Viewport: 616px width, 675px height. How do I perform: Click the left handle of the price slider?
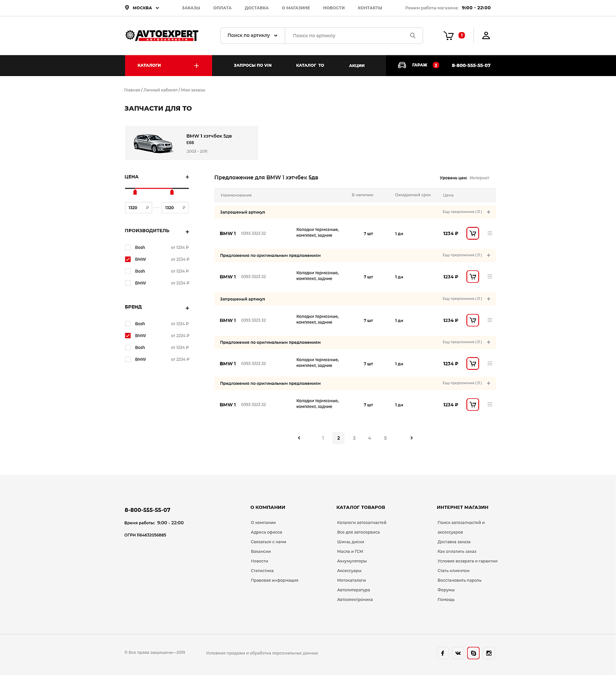tap(135, 192)
